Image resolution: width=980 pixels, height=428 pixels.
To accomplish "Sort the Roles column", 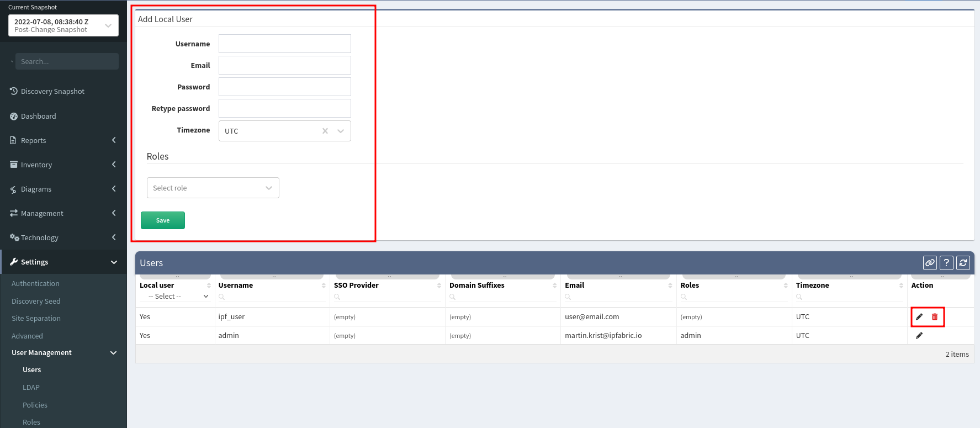I will [785, 286].
